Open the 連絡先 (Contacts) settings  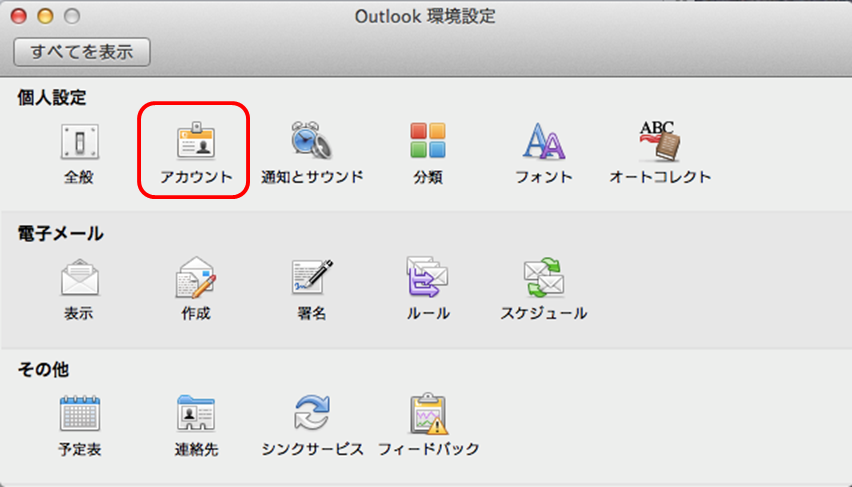tap(196, 414)
